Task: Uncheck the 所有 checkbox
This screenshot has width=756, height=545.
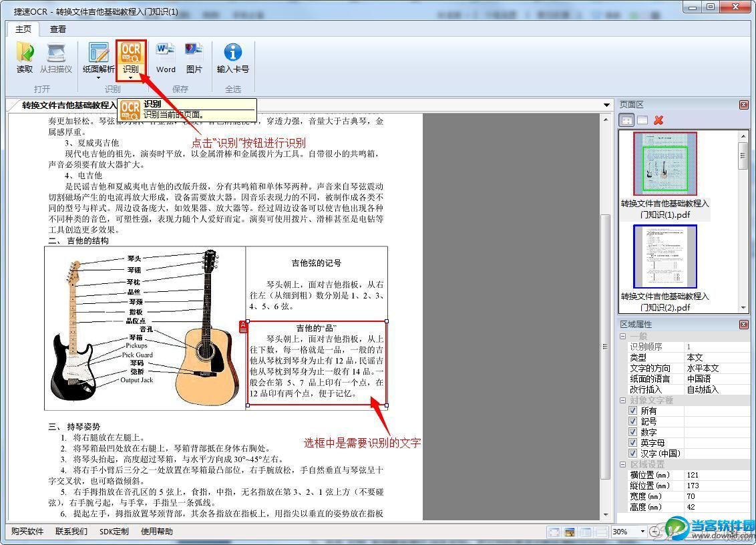Action: [x=633, y=411]
